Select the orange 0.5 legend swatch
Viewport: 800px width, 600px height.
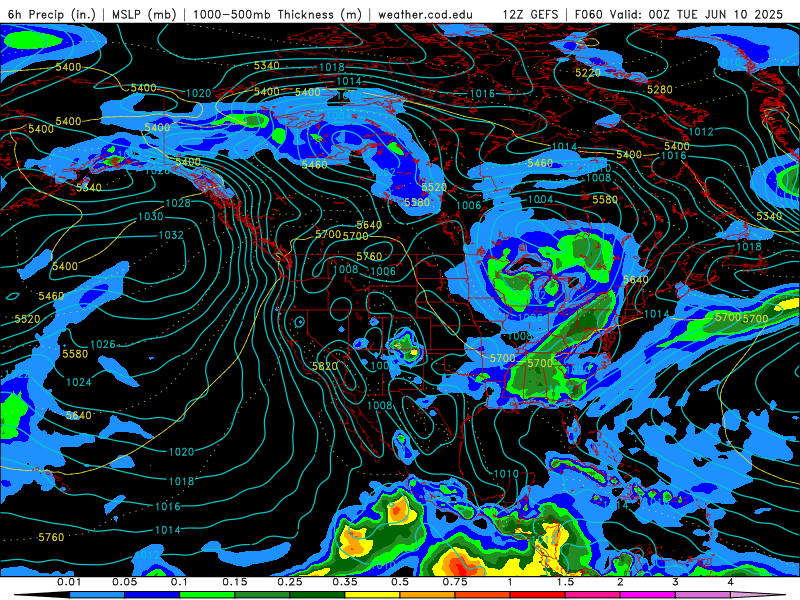[428, 595]
